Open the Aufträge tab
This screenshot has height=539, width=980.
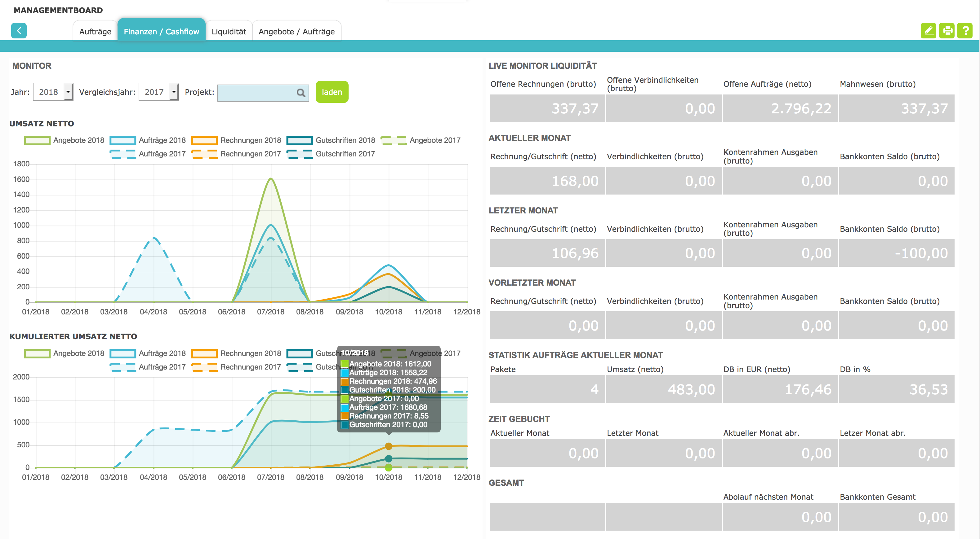(95, 32)
